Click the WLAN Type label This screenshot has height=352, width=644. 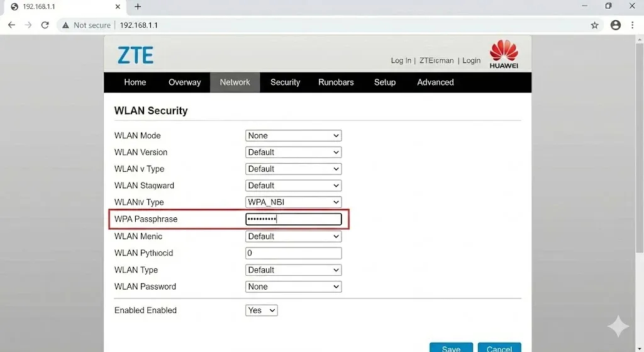click(136, 270)
